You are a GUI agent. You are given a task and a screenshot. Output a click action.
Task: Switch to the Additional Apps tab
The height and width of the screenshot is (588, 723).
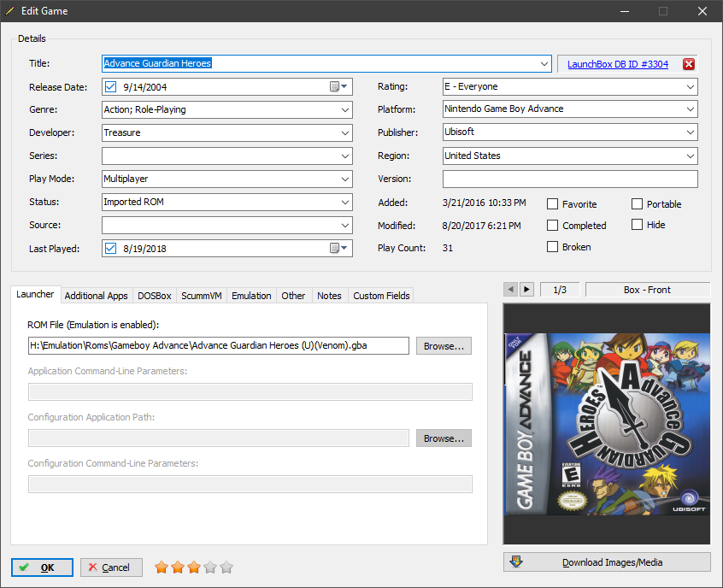[x=96, y=296]
